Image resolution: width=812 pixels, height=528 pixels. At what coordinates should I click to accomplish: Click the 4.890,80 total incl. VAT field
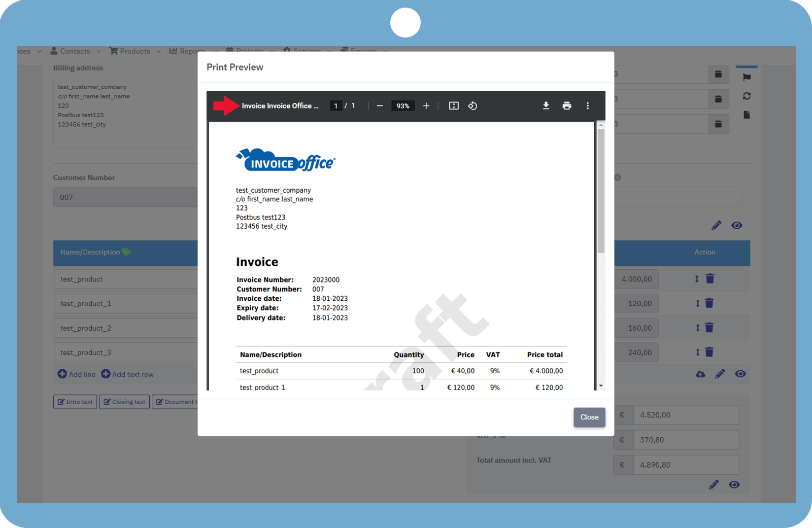686,465
